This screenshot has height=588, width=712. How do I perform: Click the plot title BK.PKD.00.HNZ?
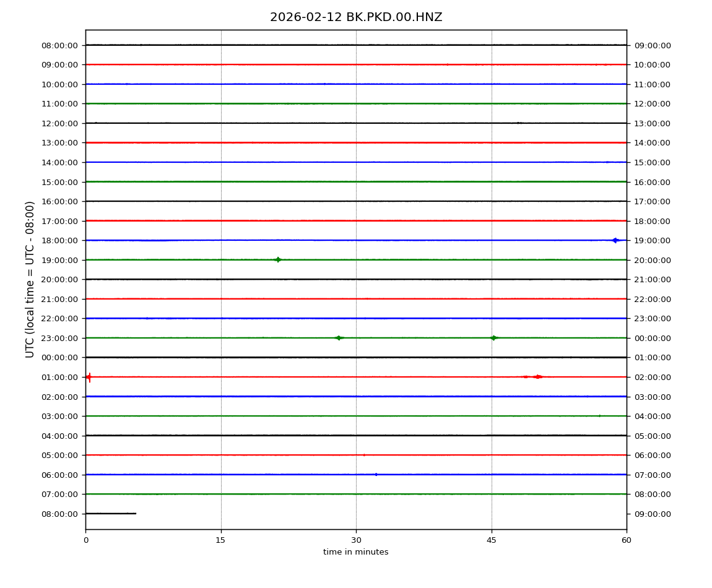(x=356, y=17)
